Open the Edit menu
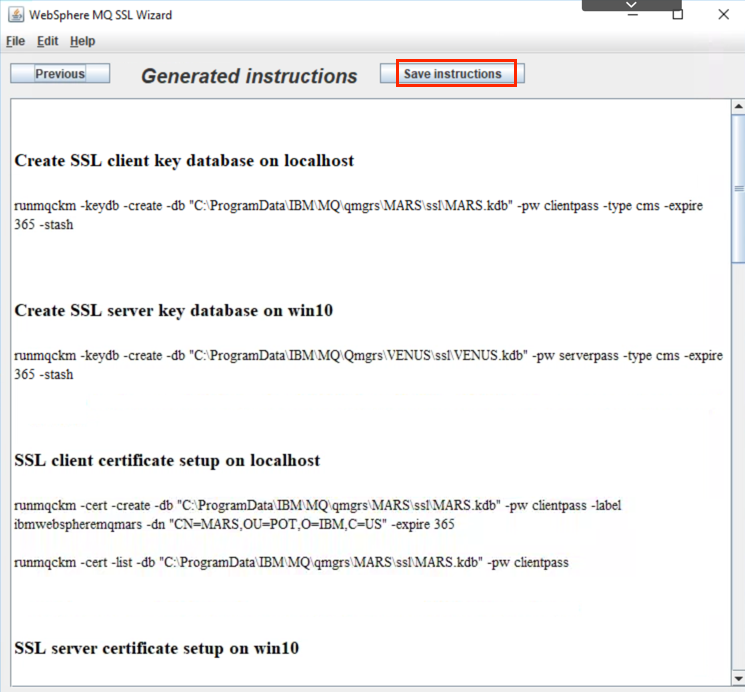The width and height of the screenshot is (745, 692). click(x=48, y=41)
